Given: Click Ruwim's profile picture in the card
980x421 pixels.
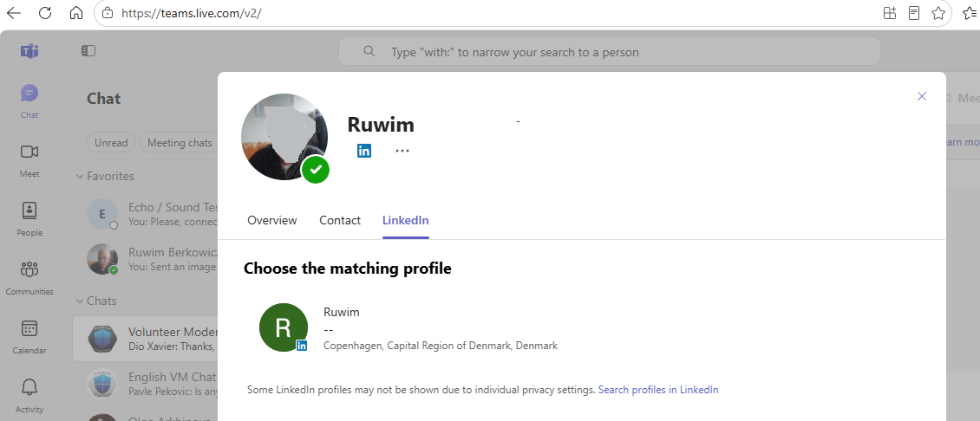Looking at the screenshot, I should [284, 137].
